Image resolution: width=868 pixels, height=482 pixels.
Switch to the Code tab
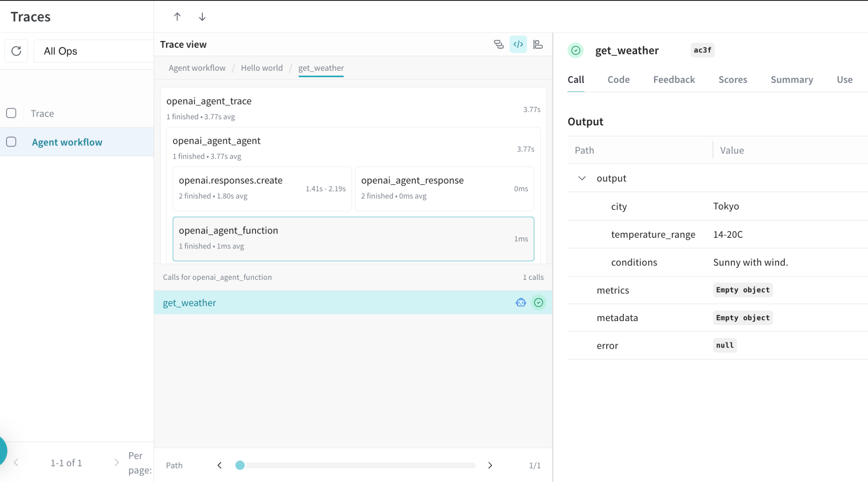click(618, 80)
